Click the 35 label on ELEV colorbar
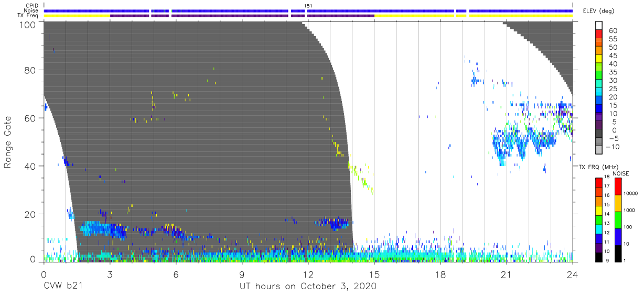This screenshot has height=297, width=644. (x=613, y=72)
